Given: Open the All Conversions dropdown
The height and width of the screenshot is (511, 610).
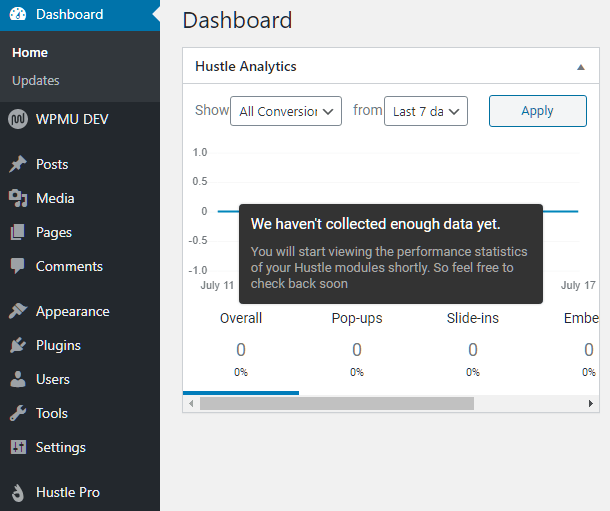Looking at the screenshot, I should (286, 111).
